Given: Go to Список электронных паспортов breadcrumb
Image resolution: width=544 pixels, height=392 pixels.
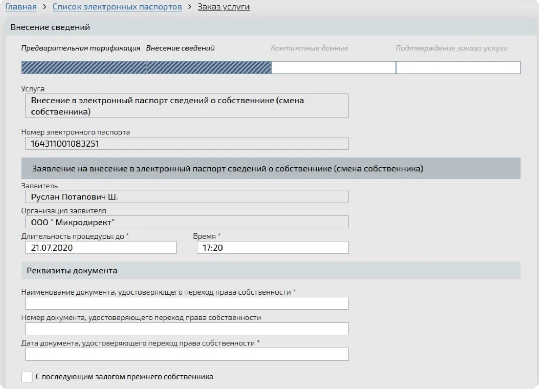Looking at the screenshot, I should click(117, 7).
